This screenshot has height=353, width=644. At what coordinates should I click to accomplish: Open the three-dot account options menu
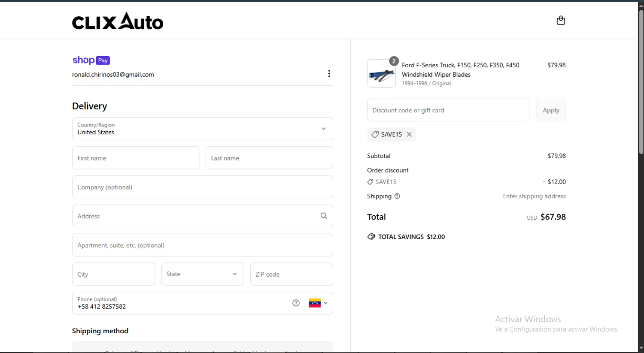coord(329,74)
